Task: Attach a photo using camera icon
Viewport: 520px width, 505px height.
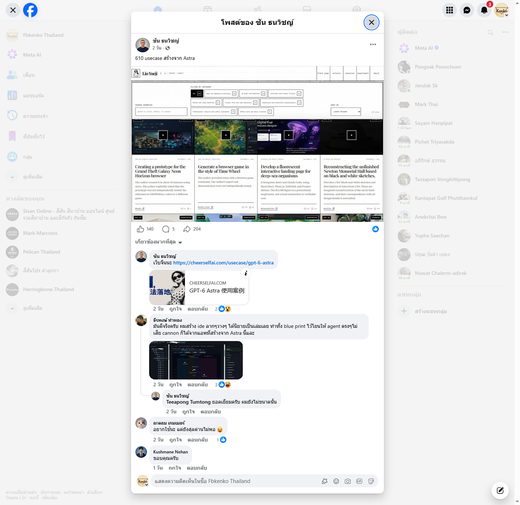Action: point(348,481)
